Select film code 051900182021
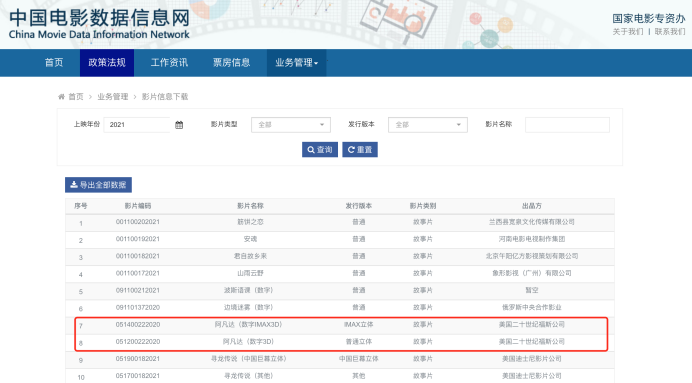The image size is (692, 383). (x=138, y=359)
